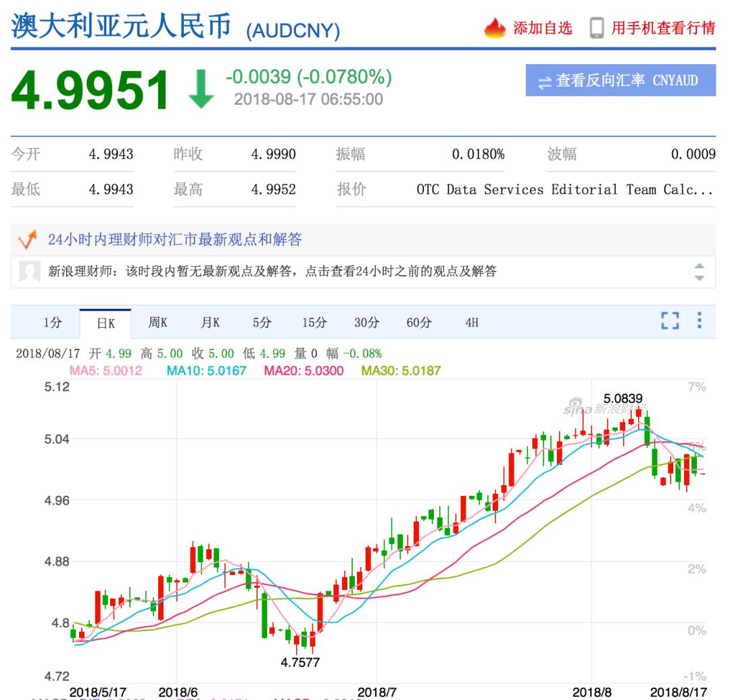Click the down arrow in the advisor message scroller
Image resolution: width=730 pixels, height=700 pixels.
point(700,278)
